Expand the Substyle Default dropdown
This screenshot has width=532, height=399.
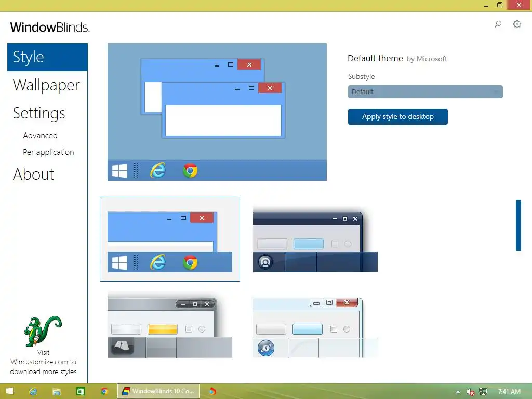tap(425, 91)
